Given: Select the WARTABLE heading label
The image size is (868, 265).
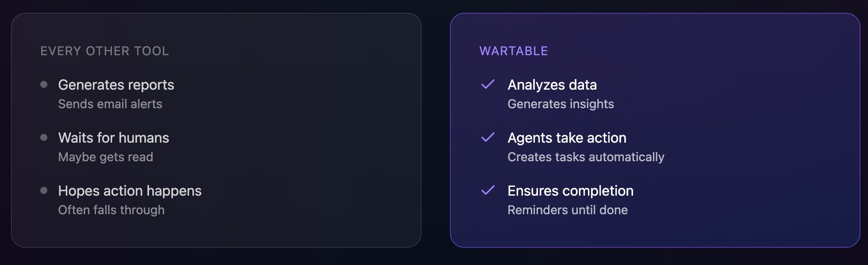Looking at the screenshot, I should click(x=513, y=51).
